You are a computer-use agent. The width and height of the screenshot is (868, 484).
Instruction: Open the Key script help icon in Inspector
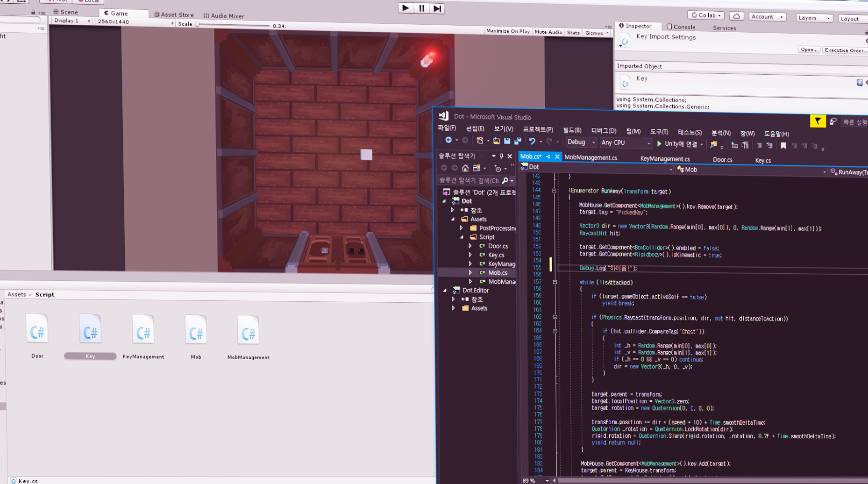pos(860,82)
